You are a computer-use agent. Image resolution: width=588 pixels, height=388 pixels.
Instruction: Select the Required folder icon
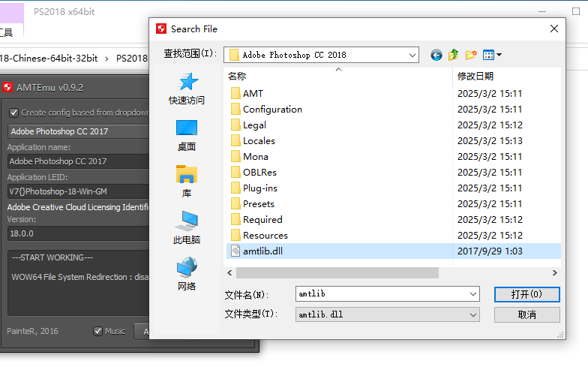coord(235,219)
